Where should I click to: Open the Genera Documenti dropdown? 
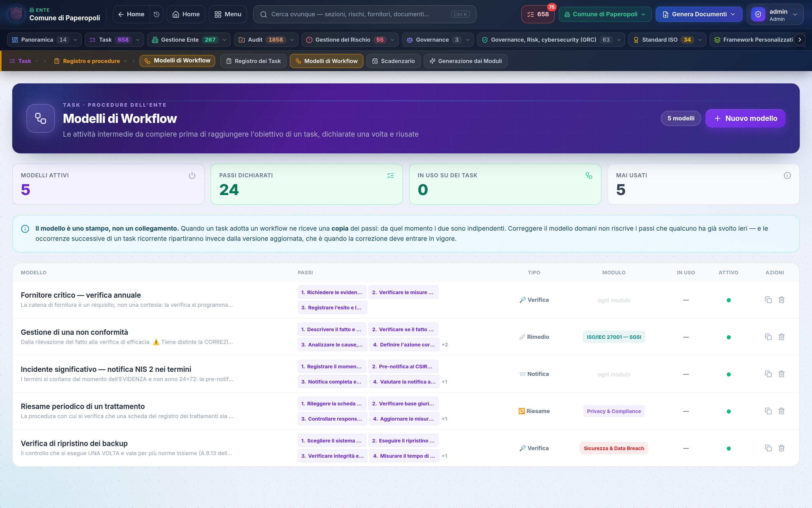(699, 14)
